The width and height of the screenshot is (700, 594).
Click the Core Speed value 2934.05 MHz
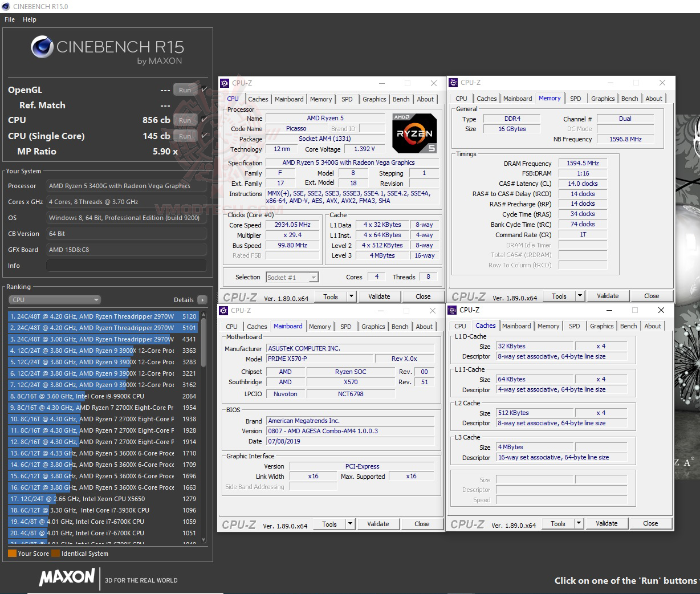click(x=294, y=225)
